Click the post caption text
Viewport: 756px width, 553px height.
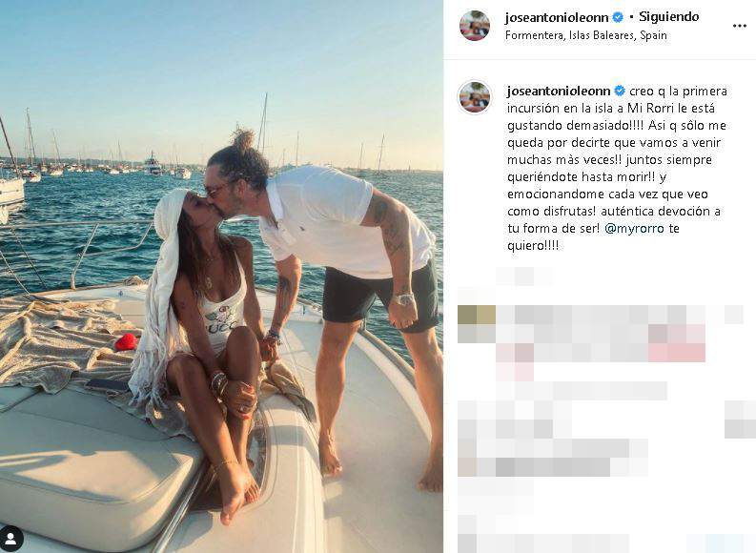tap(617, 168)
